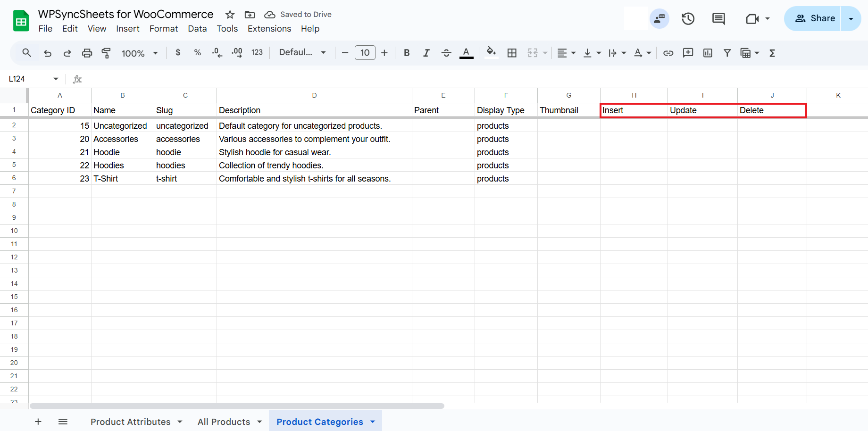Open the Name box dropdown arrow

click(x=56, y=79)
